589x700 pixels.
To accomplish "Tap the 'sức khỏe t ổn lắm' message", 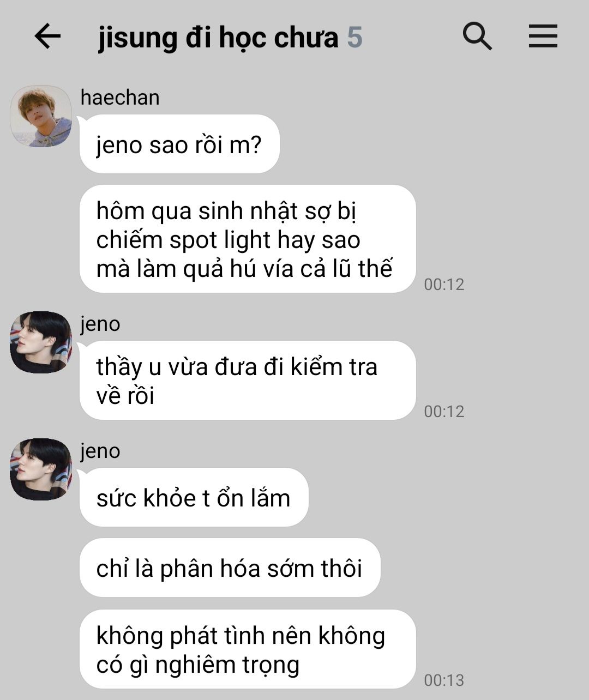I will coord(194,497).
